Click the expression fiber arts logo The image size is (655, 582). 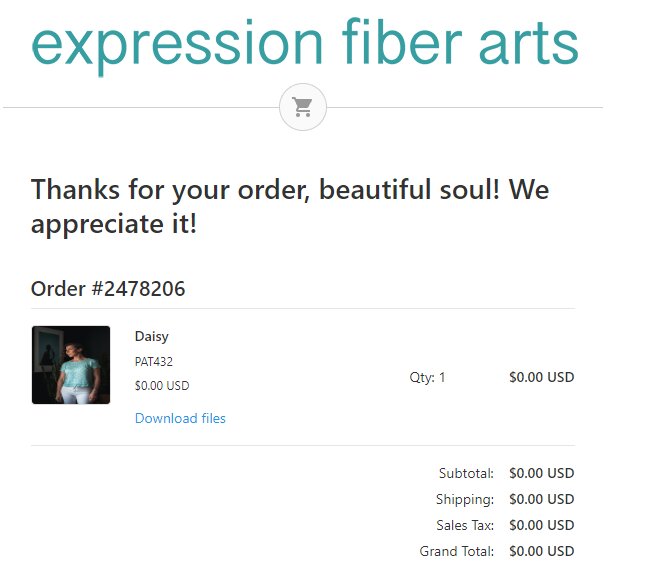(x=305, y=44)
